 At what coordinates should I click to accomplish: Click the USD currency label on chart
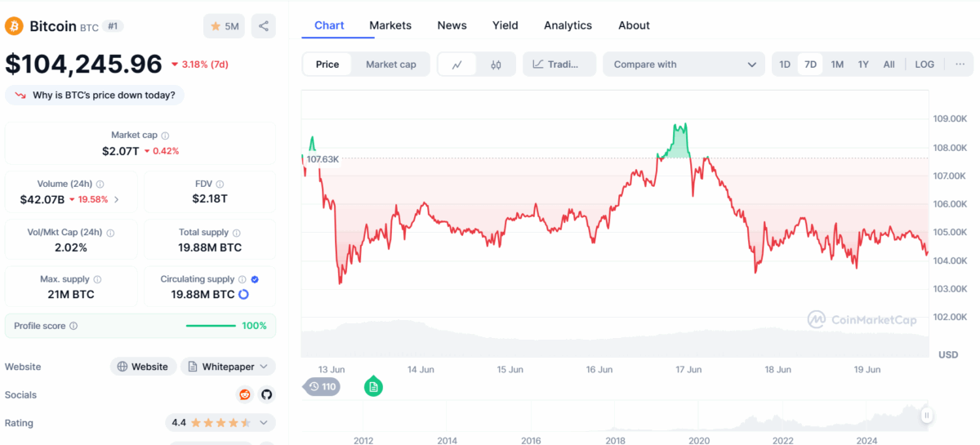pos(948,355)
